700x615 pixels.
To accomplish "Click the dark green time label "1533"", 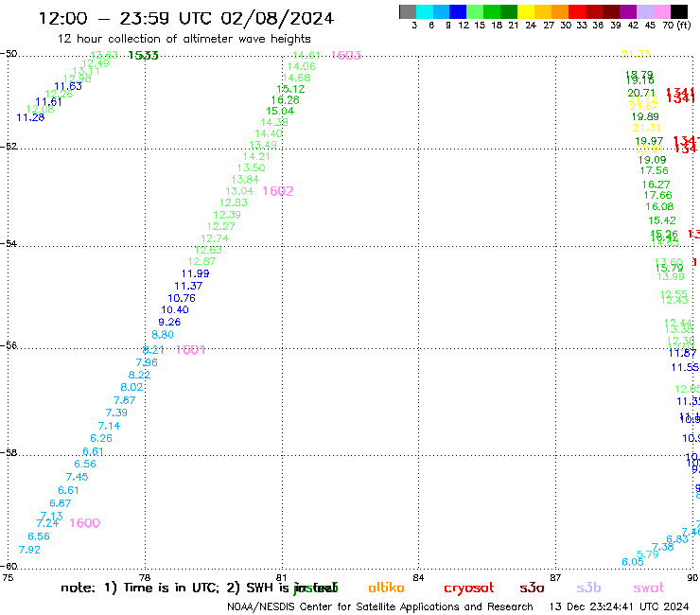I will pos(143,56).
